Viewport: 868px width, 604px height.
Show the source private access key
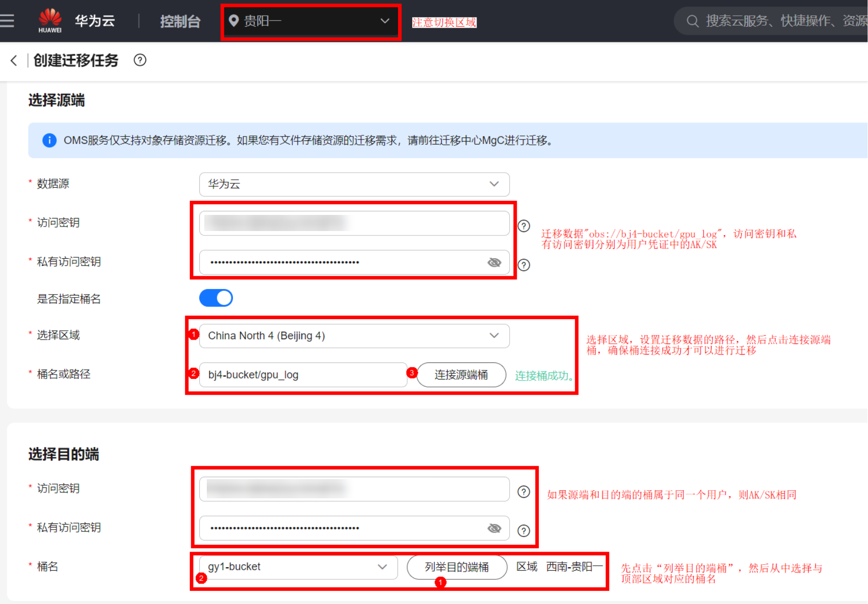[494, 262]
